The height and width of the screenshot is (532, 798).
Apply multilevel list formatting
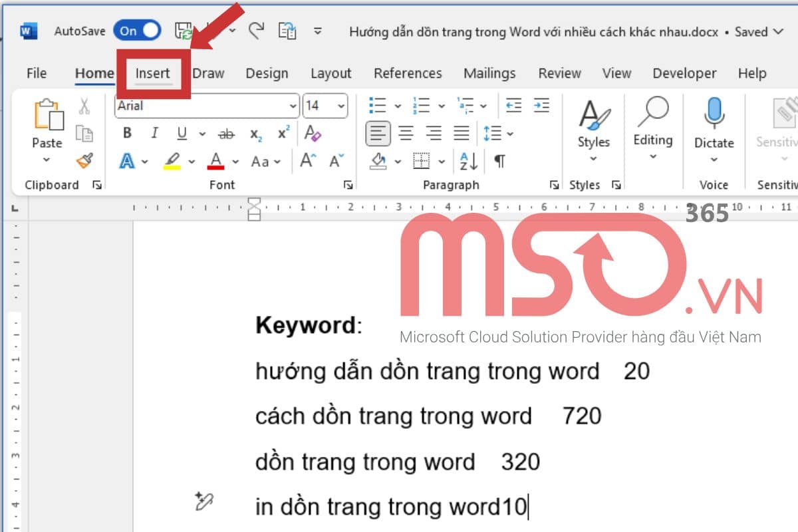pyautogui.click(x=465, y=106)
